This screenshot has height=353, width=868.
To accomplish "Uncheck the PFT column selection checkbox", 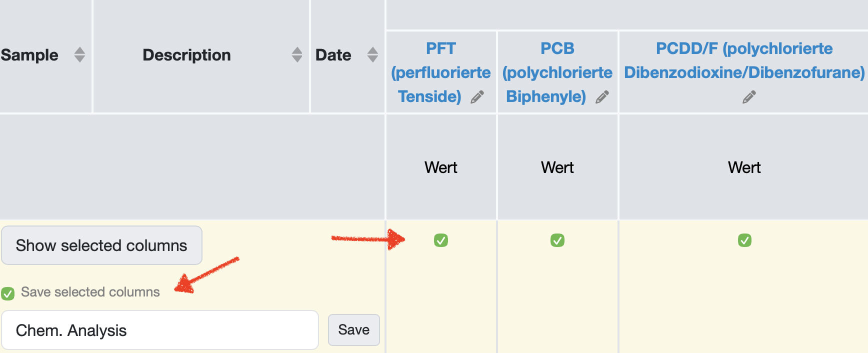I will [440, 240].
